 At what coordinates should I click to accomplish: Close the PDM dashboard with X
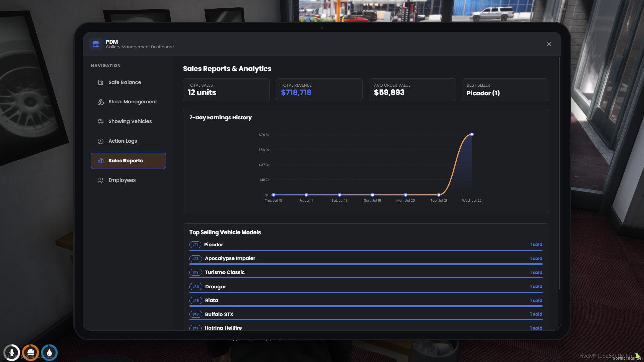coord(549,44)
